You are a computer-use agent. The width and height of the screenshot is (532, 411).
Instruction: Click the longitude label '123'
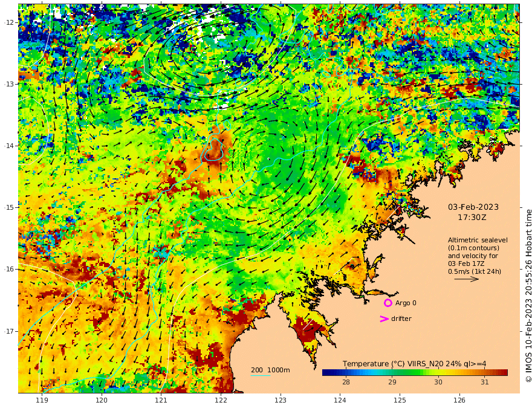pyautogui.click(x=281, y=401)
